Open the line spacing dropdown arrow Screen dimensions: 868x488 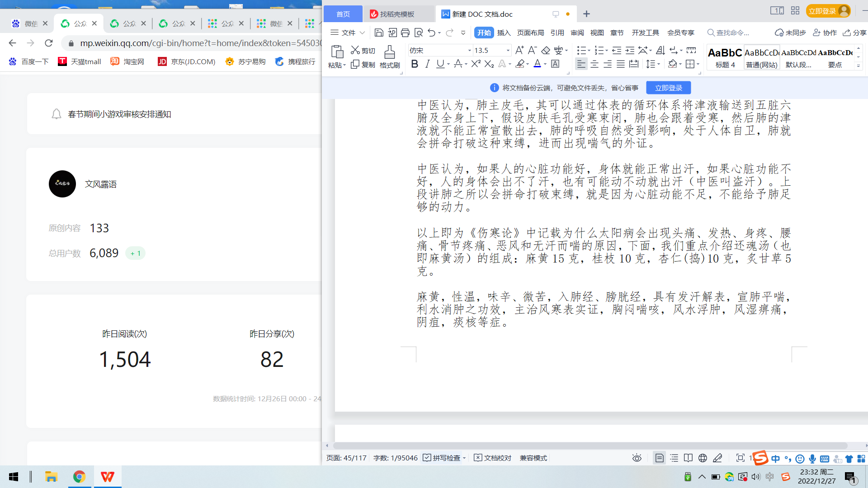coord(659,64)
